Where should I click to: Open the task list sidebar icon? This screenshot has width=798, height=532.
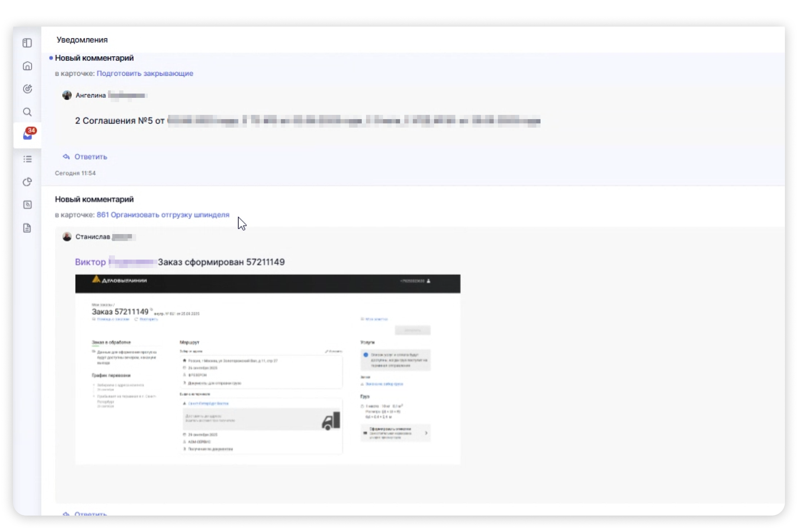point(27,159)
